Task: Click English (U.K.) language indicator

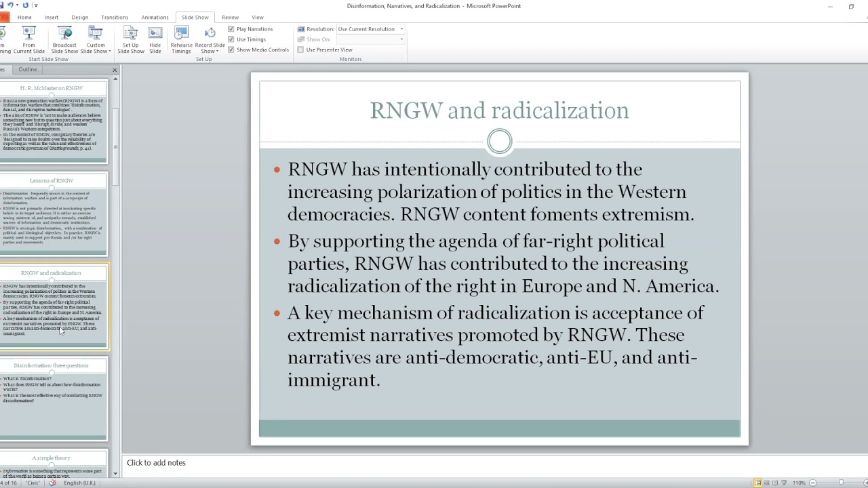Action: [79, 483]
